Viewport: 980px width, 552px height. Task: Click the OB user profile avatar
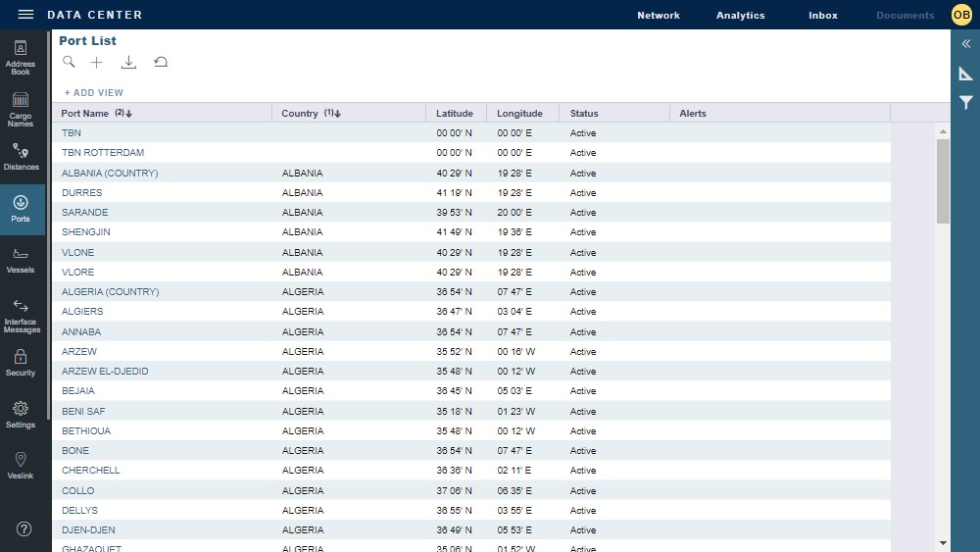(x=960, y=15)
